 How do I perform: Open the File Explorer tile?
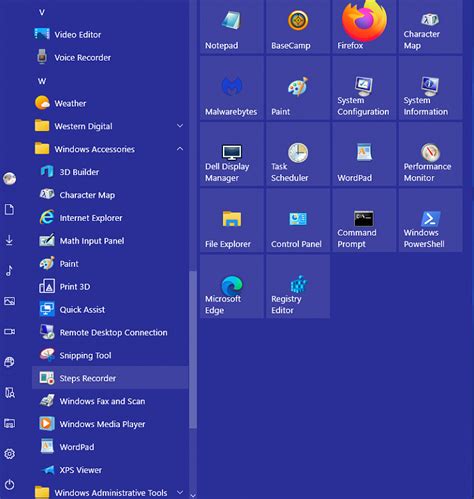232,220
